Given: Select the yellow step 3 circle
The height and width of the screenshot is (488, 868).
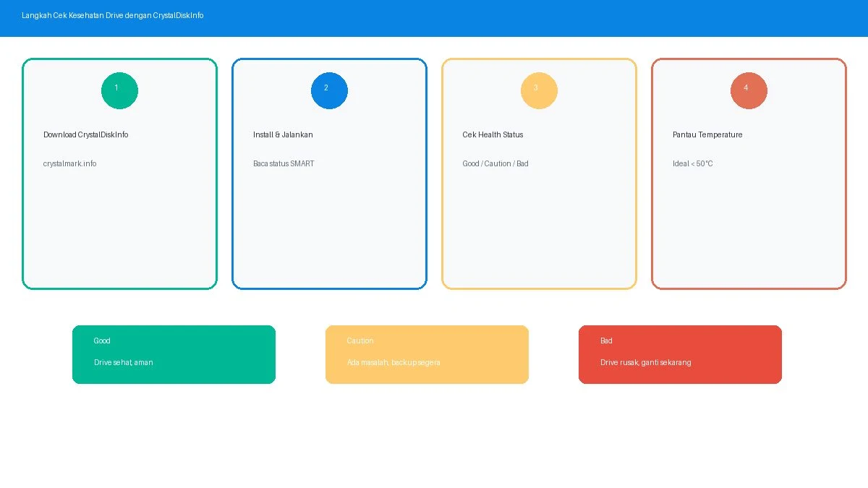Looking at the screenshot, I should click(x=539, y=91).
